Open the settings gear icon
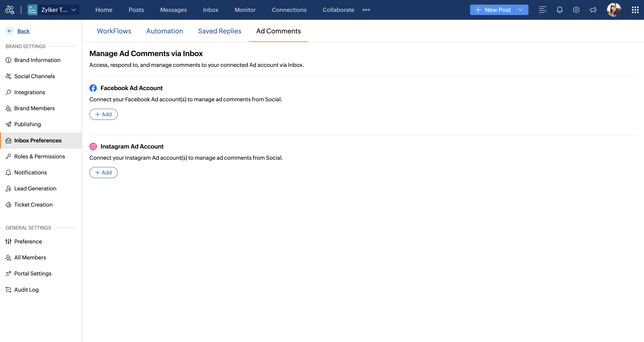Viewport: 644px width, 342px height. pyautogui.click(x=576, y=10)
